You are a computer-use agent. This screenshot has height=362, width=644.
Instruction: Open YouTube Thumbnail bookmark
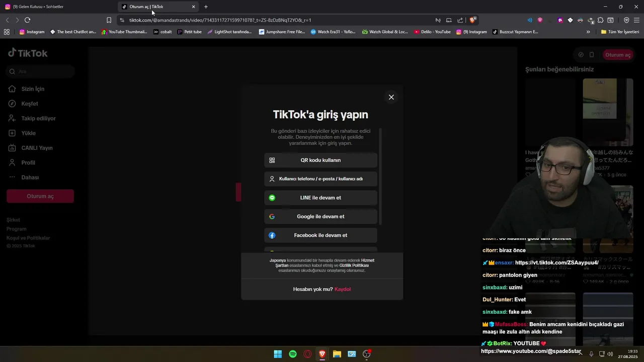click(x=124, y=32)
